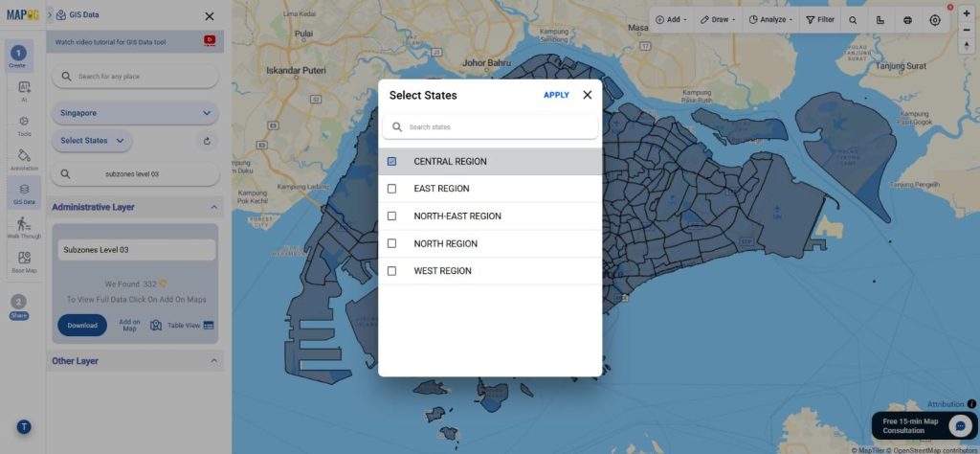Open the Create step in sidebar
Viewport: 980px width, 454px height.
tap(18, 57)
